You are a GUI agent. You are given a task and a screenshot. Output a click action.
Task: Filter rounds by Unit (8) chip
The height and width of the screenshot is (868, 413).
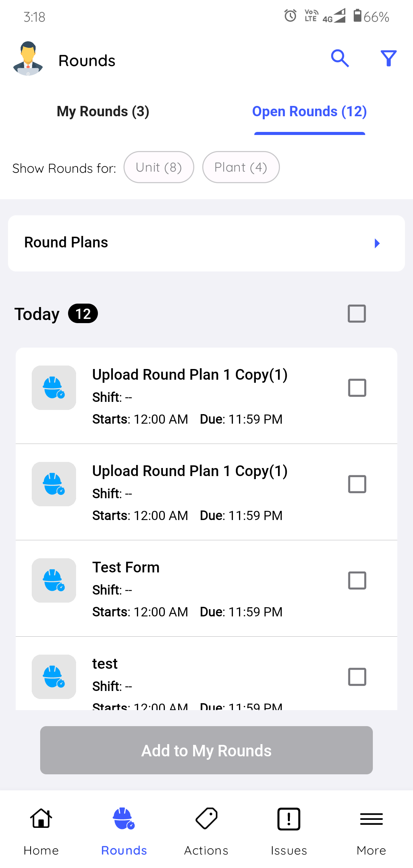point(159,167)
